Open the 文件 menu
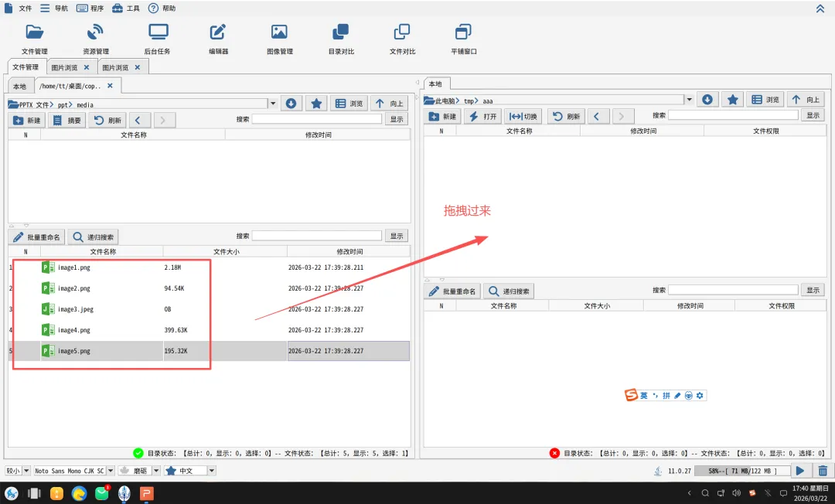835x504 pixels. [x=19, y=8]
